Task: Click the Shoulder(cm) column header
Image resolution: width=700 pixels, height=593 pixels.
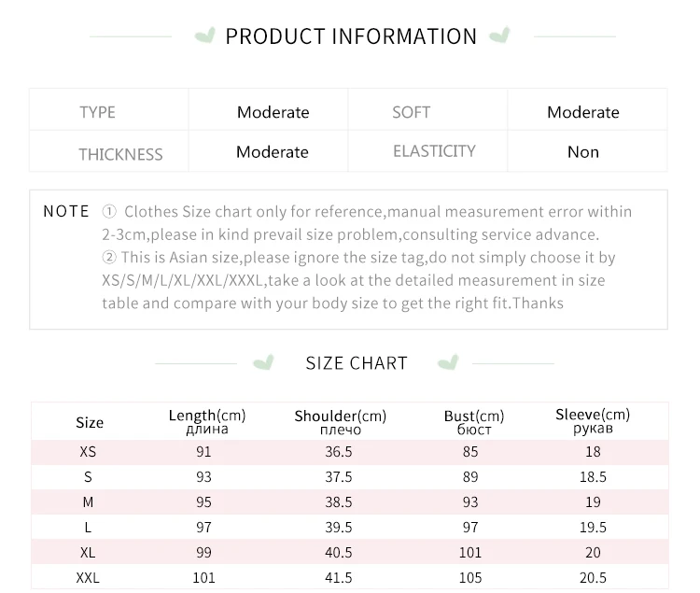Action: pos(340,421)
